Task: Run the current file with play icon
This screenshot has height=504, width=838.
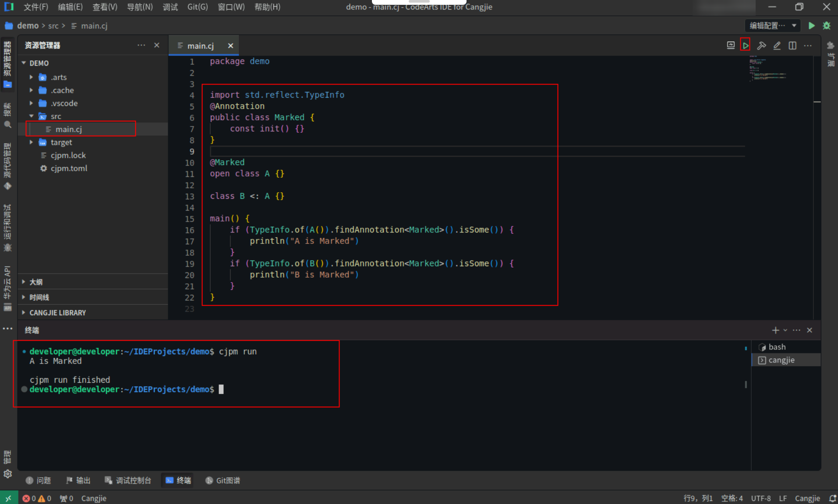Action: click(x=745, y=45)
